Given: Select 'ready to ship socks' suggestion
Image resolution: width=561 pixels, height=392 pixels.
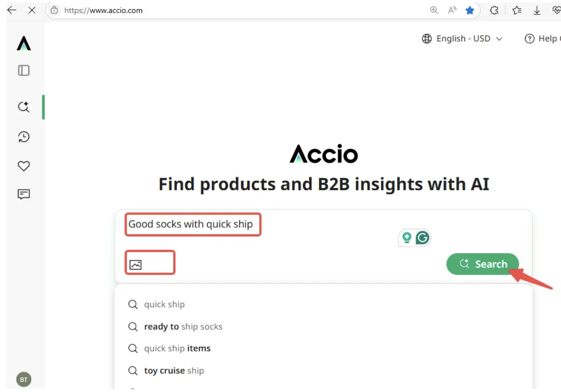Looking at the screenshot, I should point(183,327).
